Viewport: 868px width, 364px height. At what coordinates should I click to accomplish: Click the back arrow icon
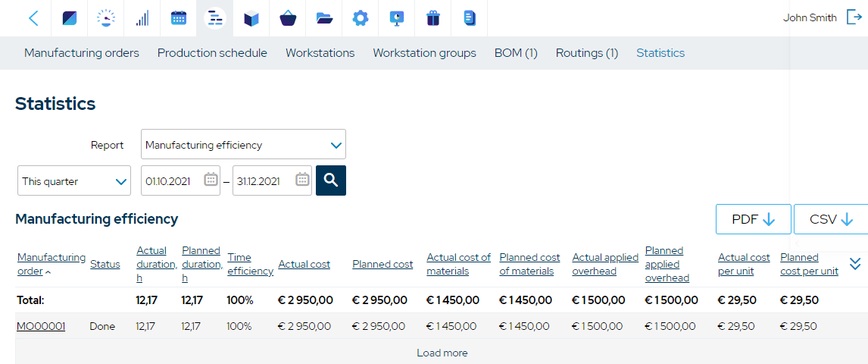(x=33, y=18)
